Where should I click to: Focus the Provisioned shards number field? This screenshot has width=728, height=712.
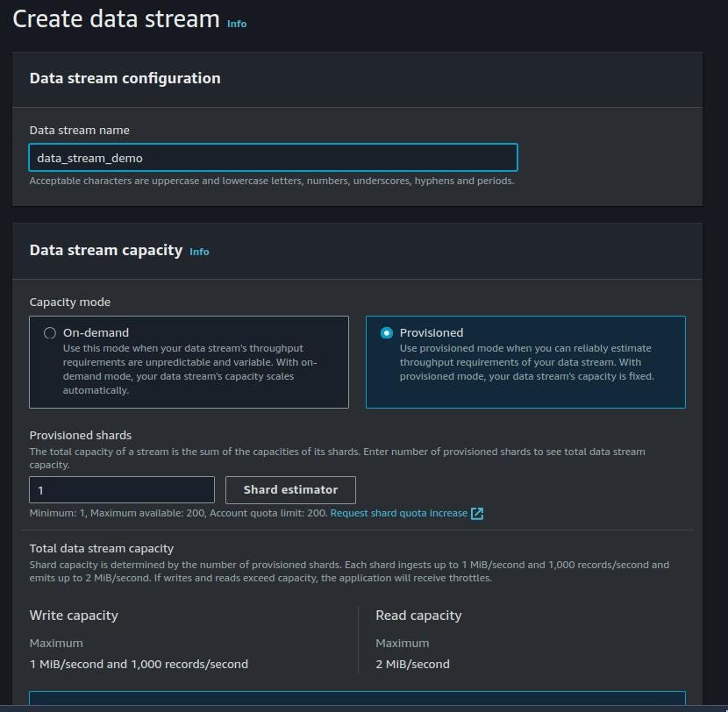point(122,489)
